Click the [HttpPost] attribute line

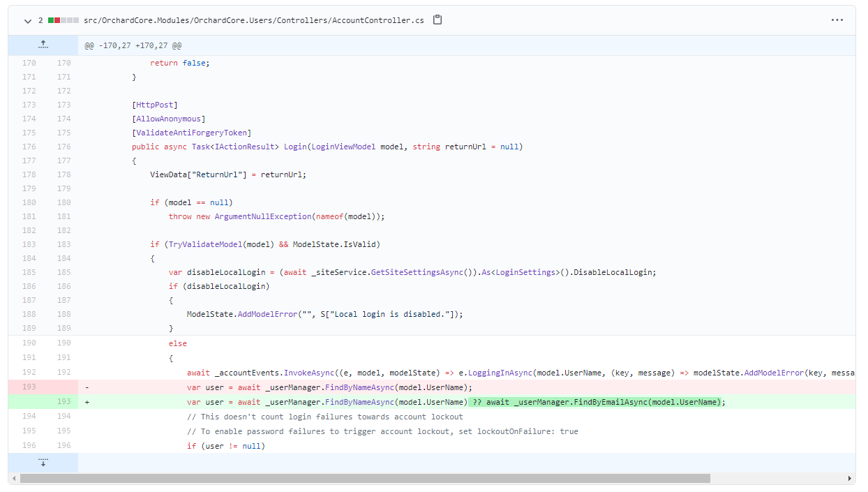point(155,105)
